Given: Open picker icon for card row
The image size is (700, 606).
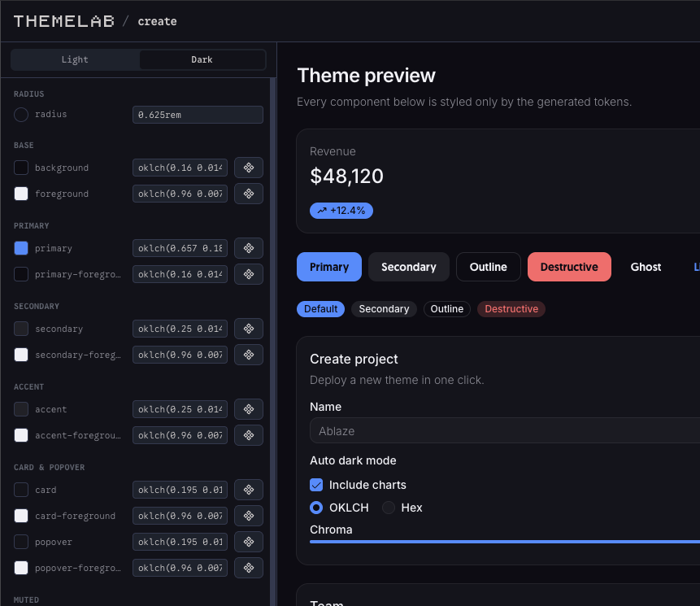Looking at the screenshot, I should (249, 490).
